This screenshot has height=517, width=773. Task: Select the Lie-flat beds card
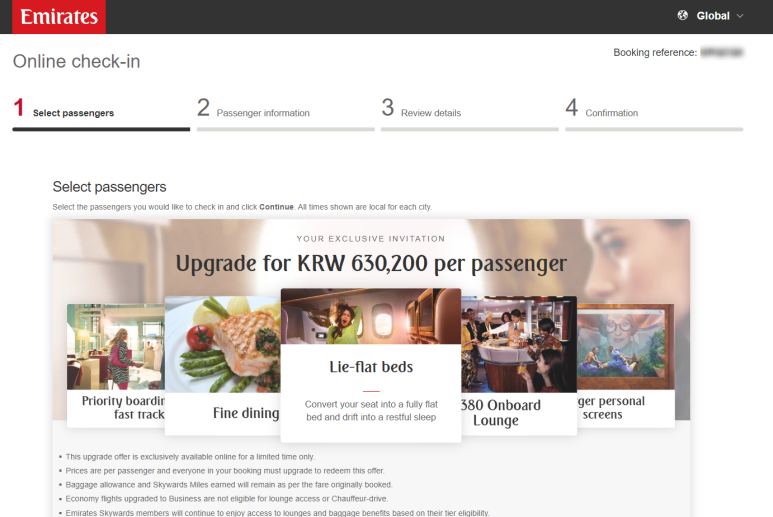click(x=371, y=365)
